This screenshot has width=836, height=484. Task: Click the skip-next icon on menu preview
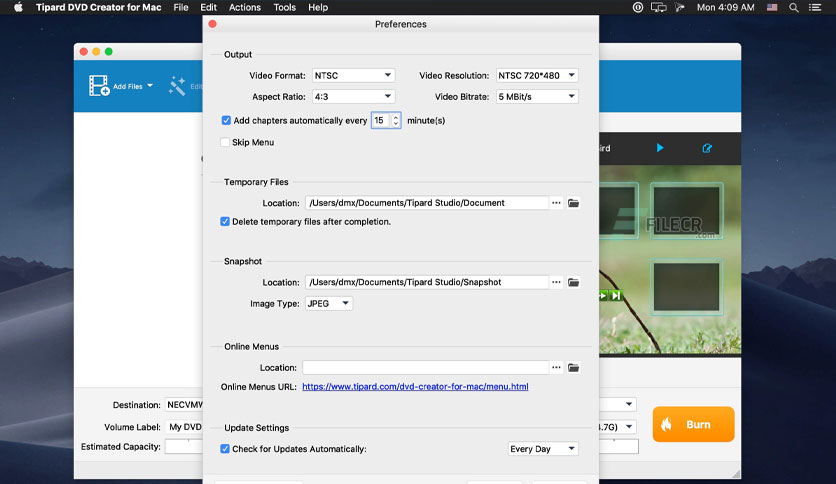pos(616,295)
